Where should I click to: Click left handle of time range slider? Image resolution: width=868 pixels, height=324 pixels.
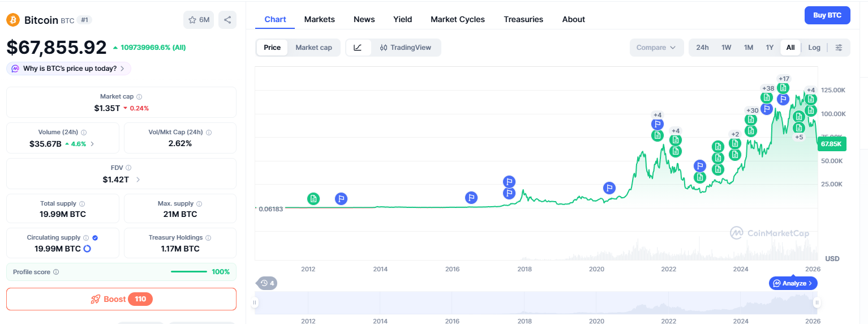pos(255,303)
